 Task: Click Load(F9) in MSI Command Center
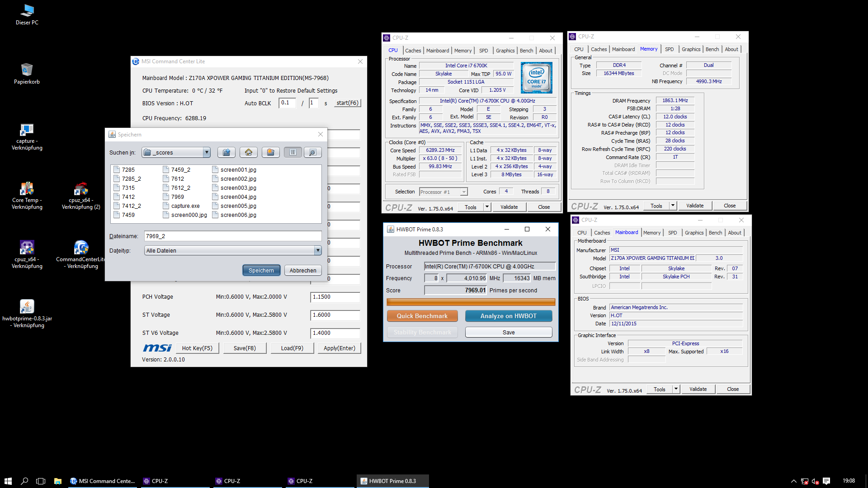click(x=292, y=348)
